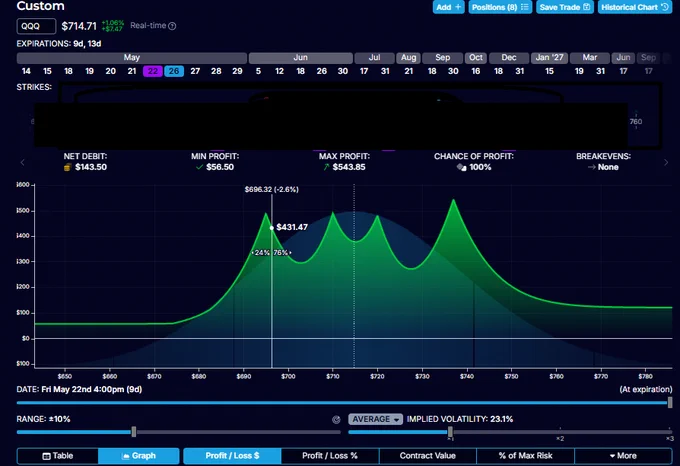Click the $543.85 max profit value
This screenshot has height=466, width=680.
click(x=349, y=167)
